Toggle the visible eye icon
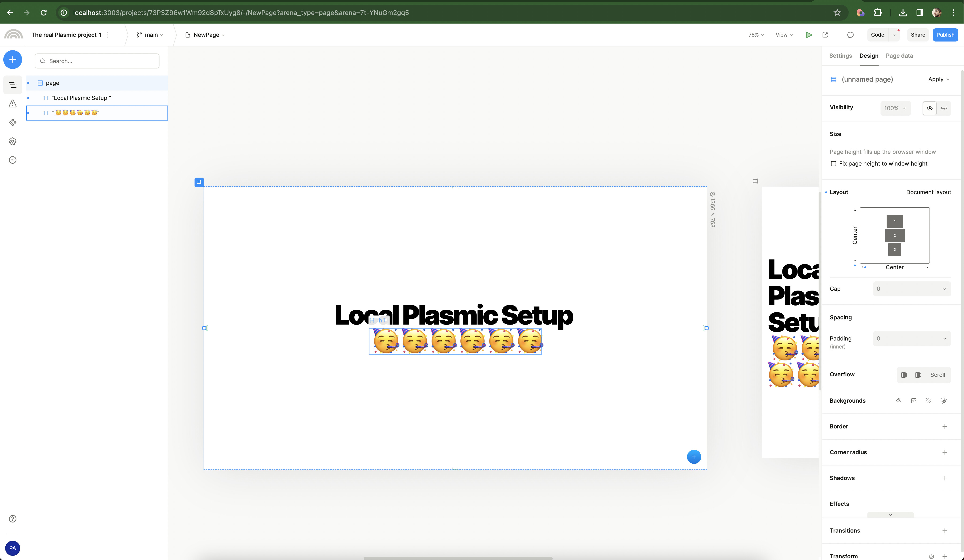Image resolution: width=964 pixels, height=560 pixels. [930, 108]
